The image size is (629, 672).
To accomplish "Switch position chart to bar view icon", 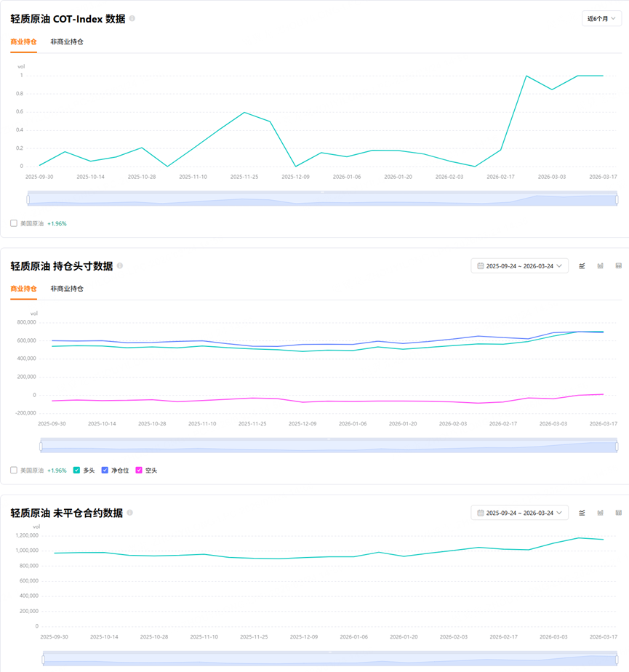I will (x=601, y=266).
